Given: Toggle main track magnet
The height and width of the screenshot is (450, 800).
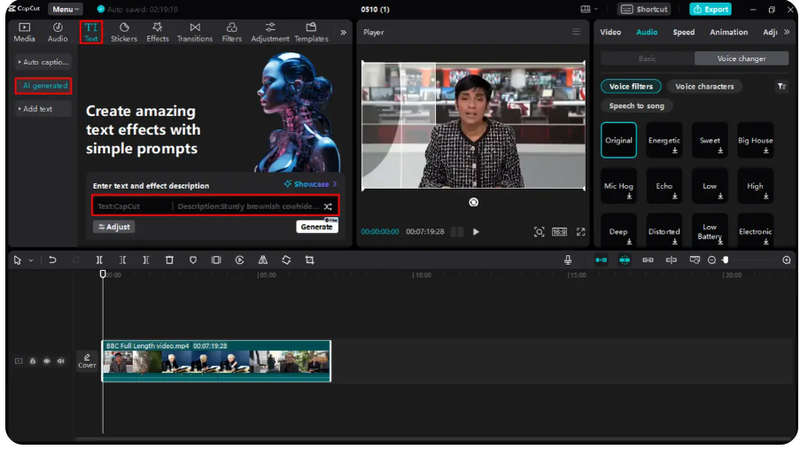Looking at the screenshot, I should (x=601, y=260).
